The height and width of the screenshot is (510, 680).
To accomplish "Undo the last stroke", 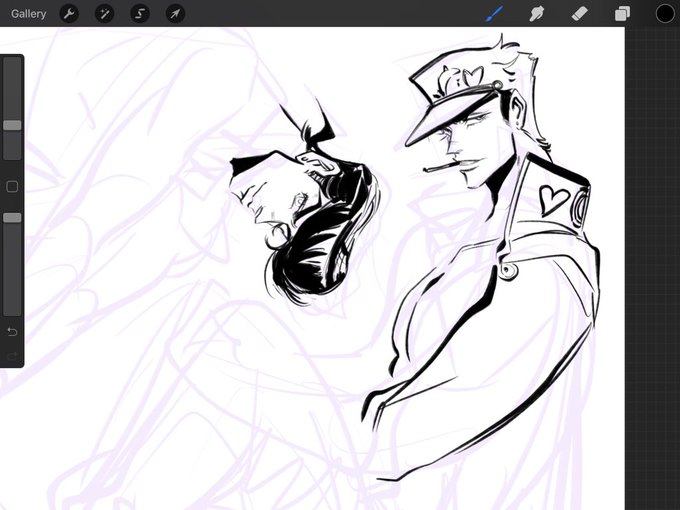I will point(12,332).
